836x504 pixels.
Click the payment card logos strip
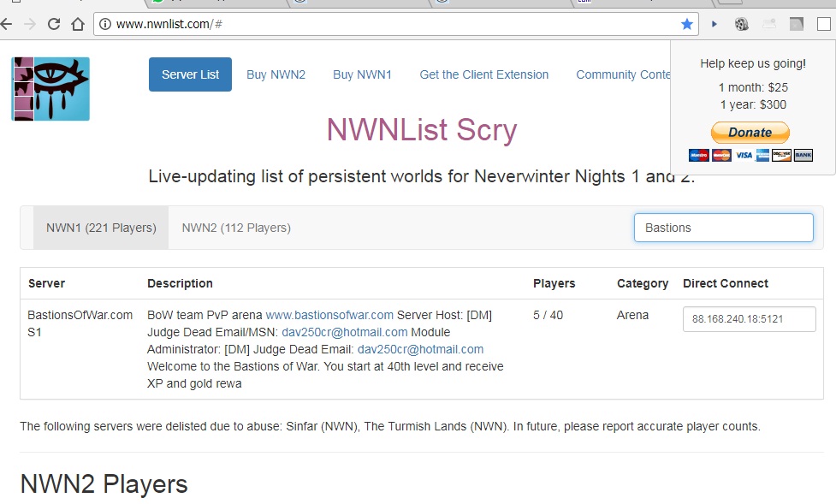(x=750, y=155)
